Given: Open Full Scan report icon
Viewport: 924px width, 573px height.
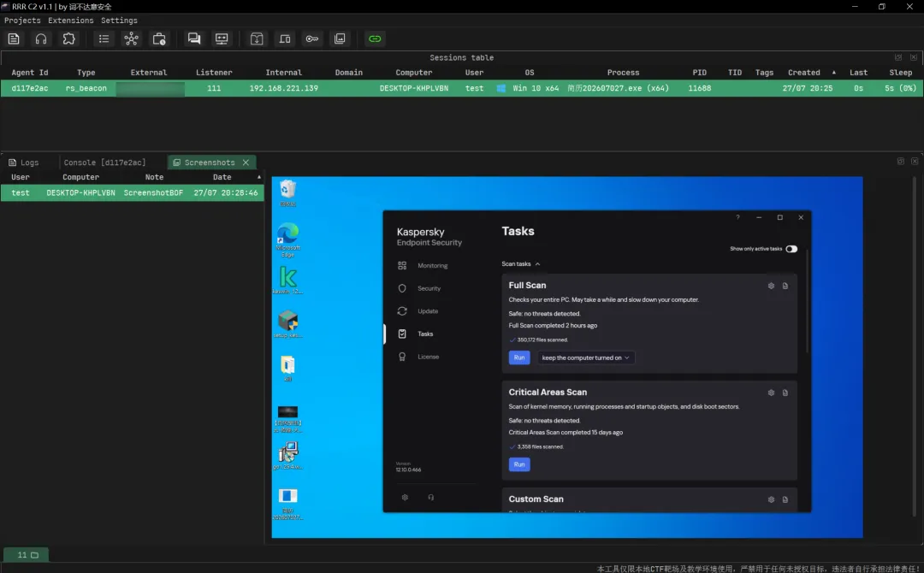Looking at the screenshot, I should tap(785, 286).
